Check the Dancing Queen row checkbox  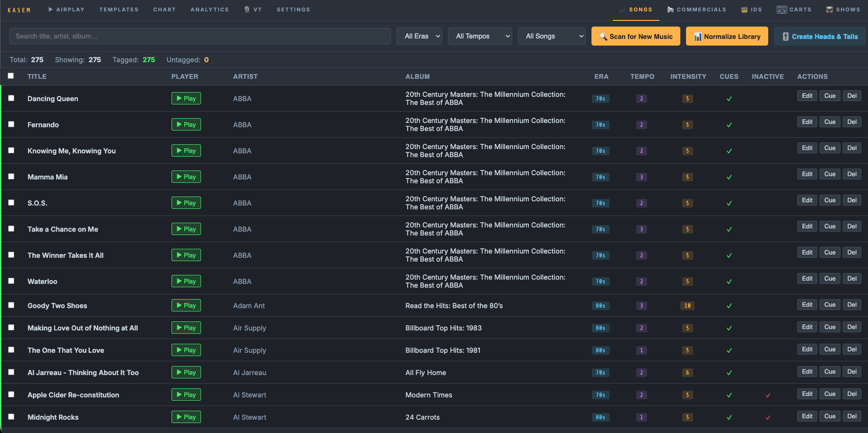(11, 98)
